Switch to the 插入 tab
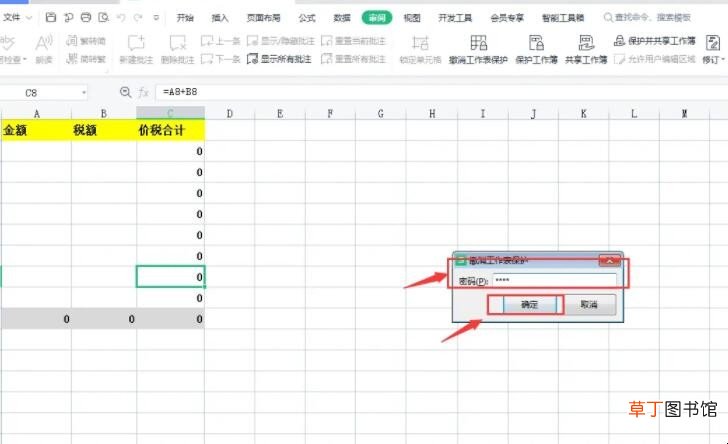Image resolution: width=728 pixels, height=444 pixels. 220,18
